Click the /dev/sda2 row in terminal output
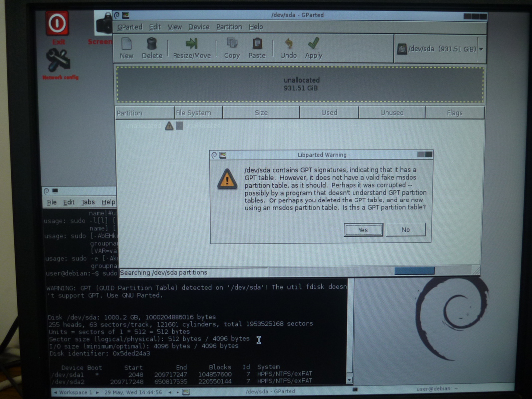This screenshot has width=532, height=399. [x=181, y=382]
